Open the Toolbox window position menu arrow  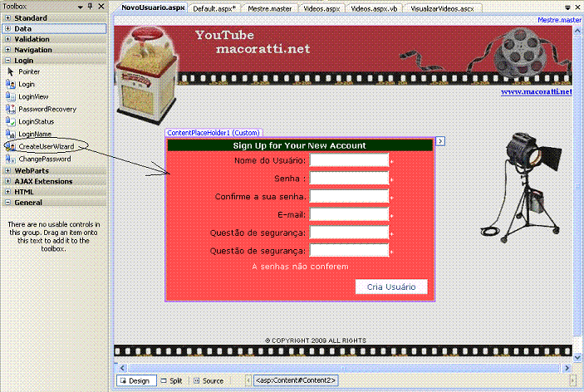pos(80,7)
